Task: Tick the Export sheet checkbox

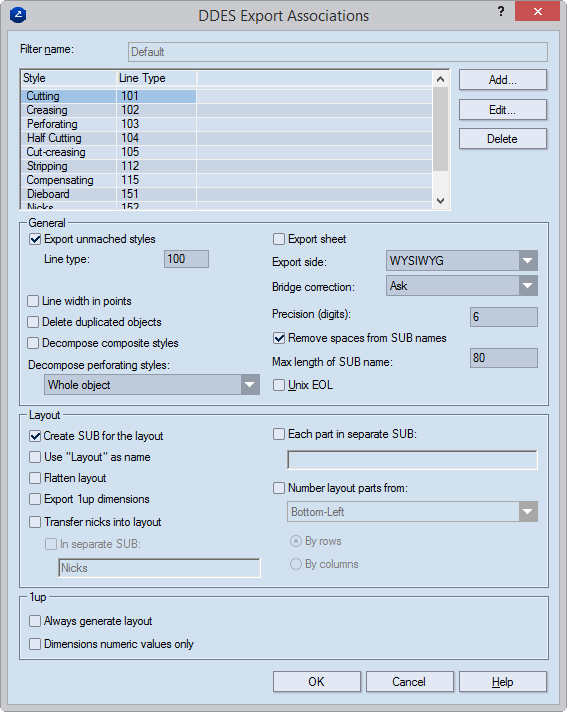Action: [279, 239]
